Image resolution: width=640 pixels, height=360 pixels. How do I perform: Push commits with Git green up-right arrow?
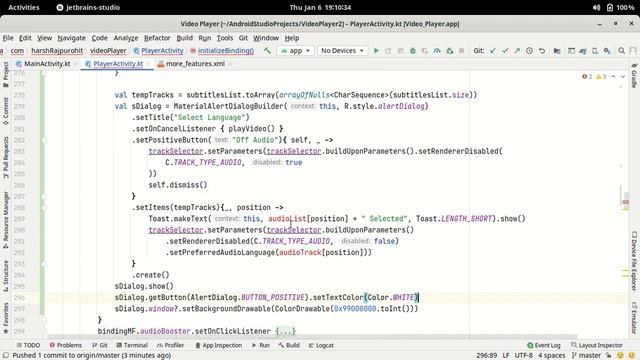(x=517, y=51)
